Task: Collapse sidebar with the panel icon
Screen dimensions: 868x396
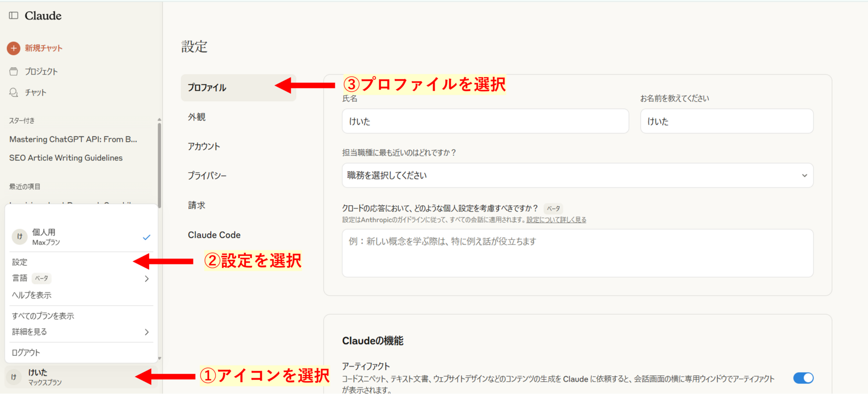Action: 14,15
